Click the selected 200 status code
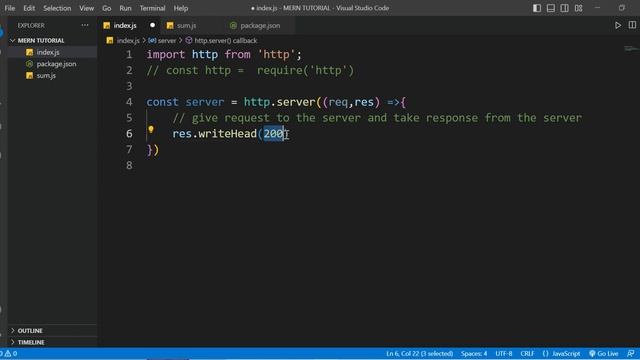640x360 pixels. [x=273, y=133]
